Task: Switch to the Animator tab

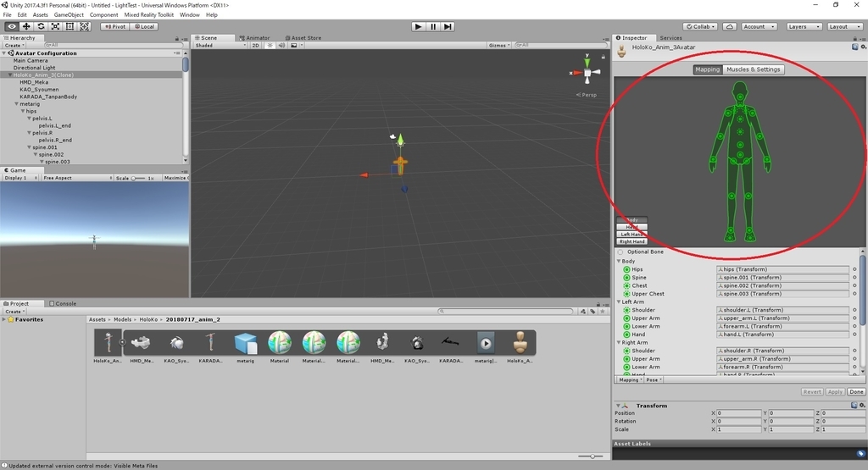Action: tap(254, 38)
